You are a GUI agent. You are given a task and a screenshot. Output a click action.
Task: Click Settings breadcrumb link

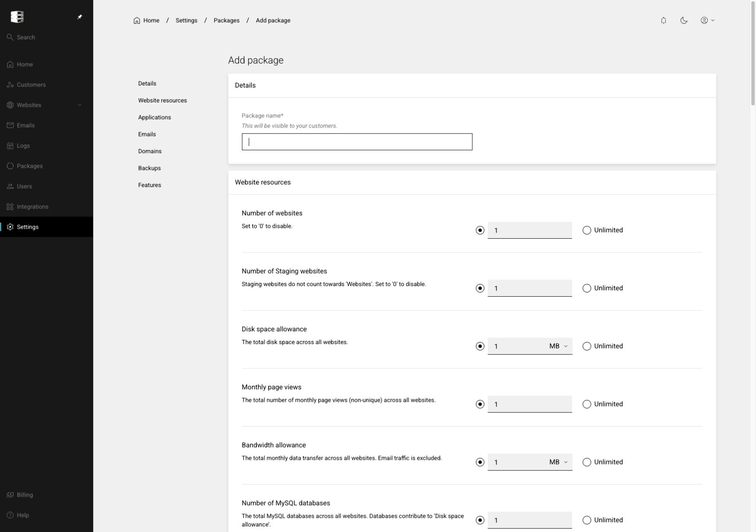[186, 20]
